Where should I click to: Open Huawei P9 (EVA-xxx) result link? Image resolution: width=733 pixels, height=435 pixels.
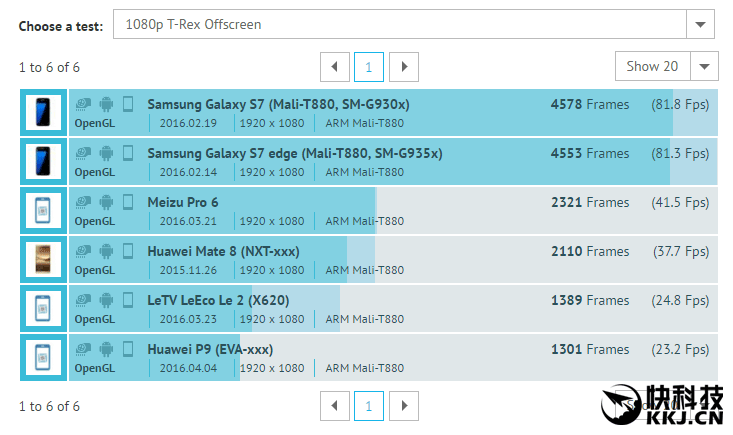[210, 349]
